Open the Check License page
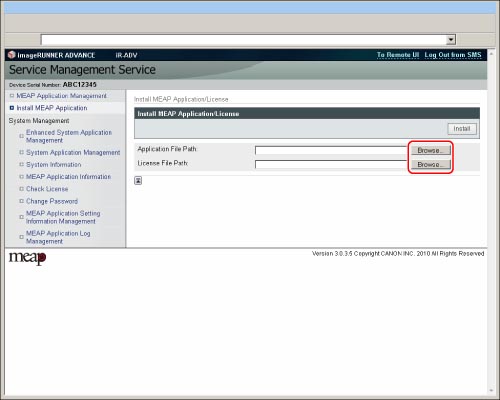Image resolution: width=500 pixels, height=400 pixels. (x=47, y=189)
